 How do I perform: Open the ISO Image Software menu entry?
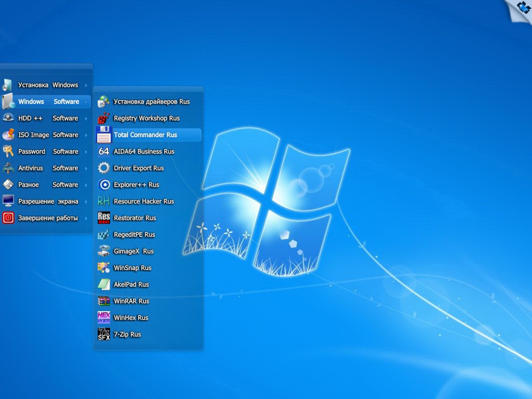(46, 135)
